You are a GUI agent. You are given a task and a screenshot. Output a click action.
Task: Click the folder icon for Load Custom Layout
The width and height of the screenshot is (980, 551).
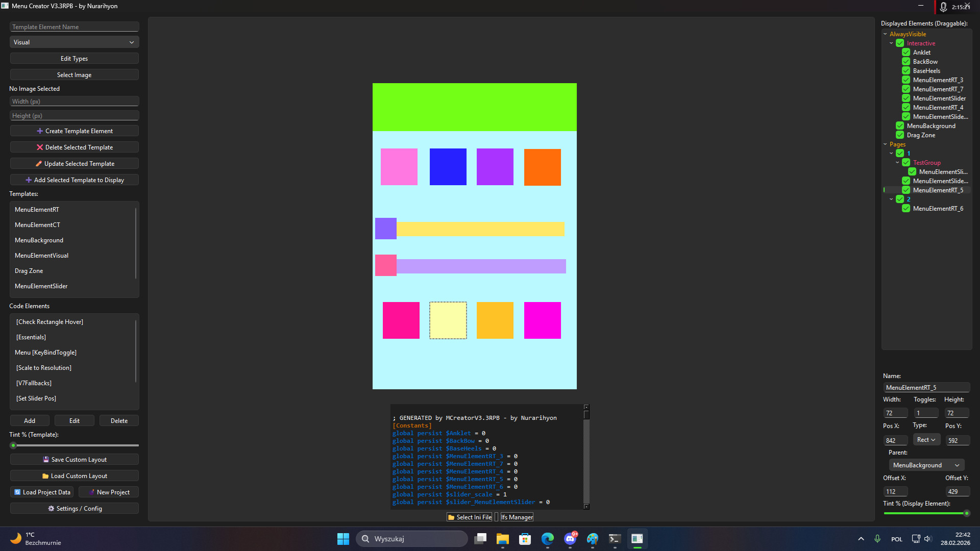pos(45,476)
